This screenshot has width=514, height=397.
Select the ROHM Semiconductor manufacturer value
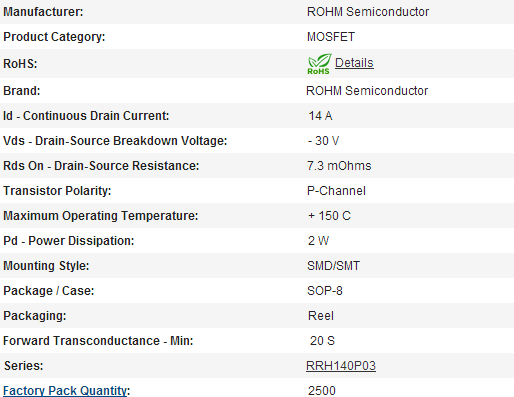tap(368, 12)
